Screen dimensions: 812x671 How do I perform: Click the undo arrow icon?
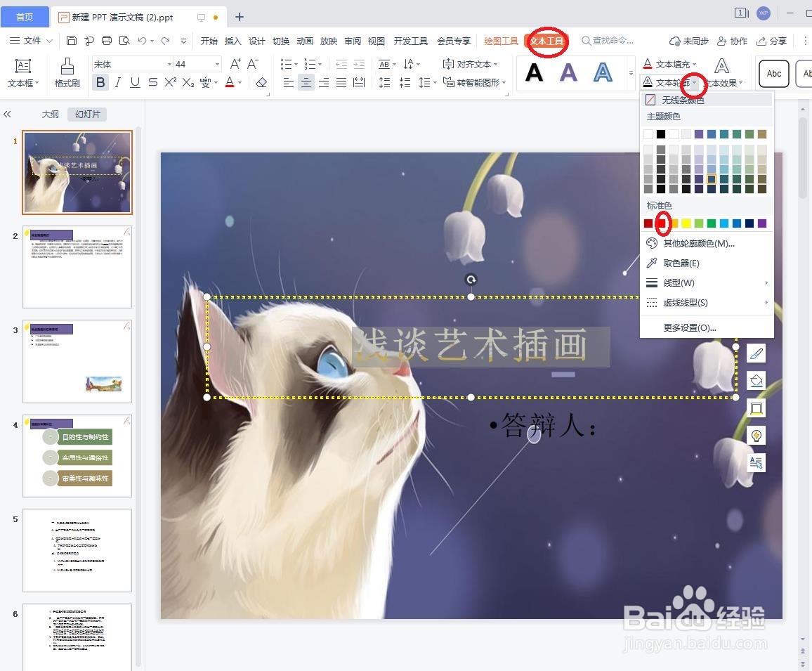[142, 41]
